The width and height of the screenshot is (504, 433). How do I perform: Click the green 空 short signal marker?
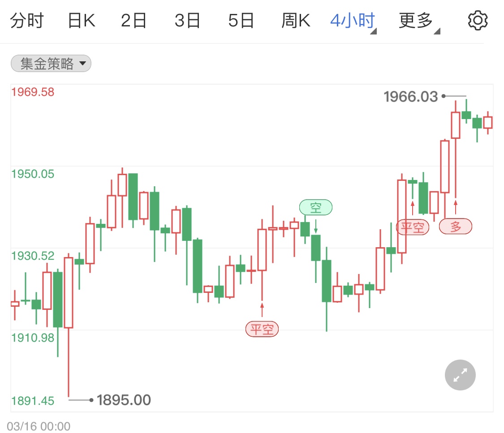316,207
